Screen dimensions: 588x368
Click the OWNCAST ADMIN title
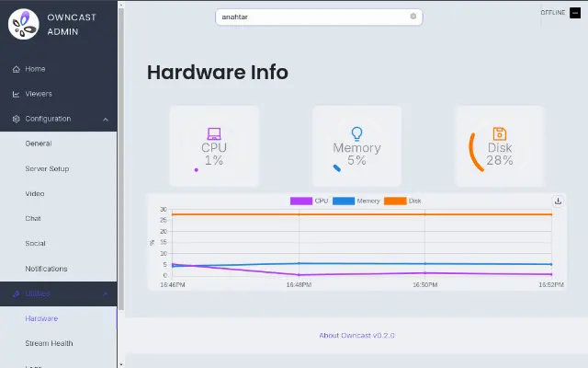[x=72, y=25]
